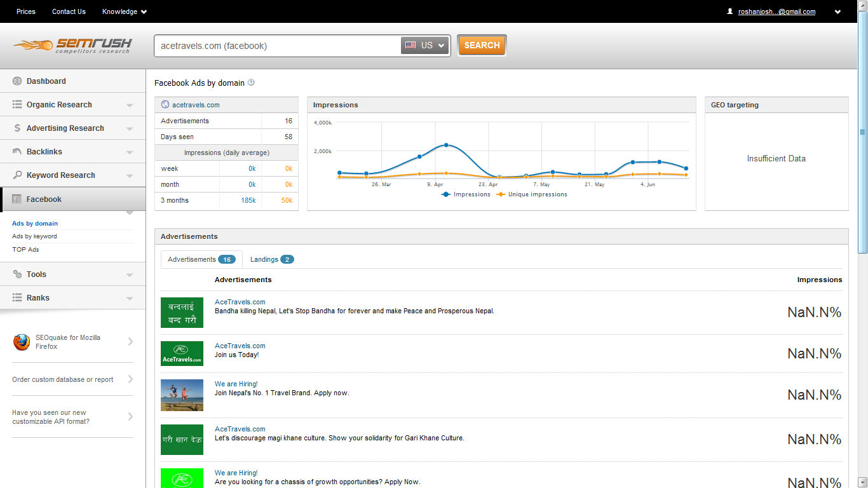Select Ads by domain submenu
The width and height of the screenshot is (868, 488).
click(x=35, y=224)
